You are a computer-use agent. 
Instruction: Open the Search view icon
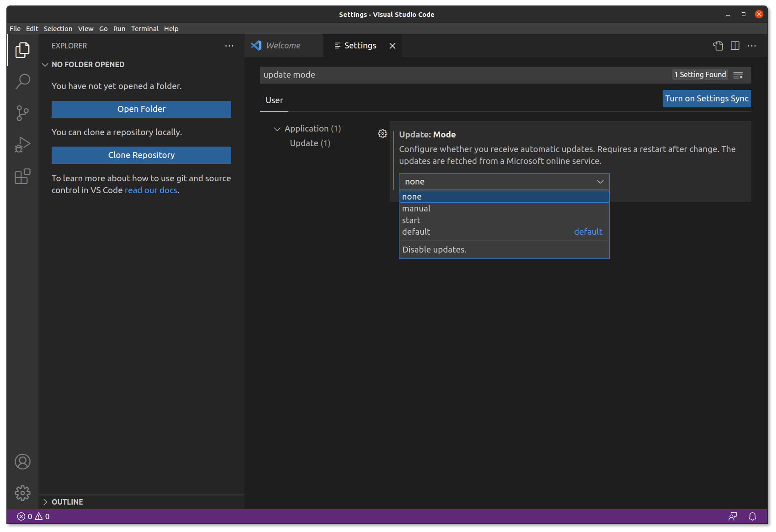point(22,81)
